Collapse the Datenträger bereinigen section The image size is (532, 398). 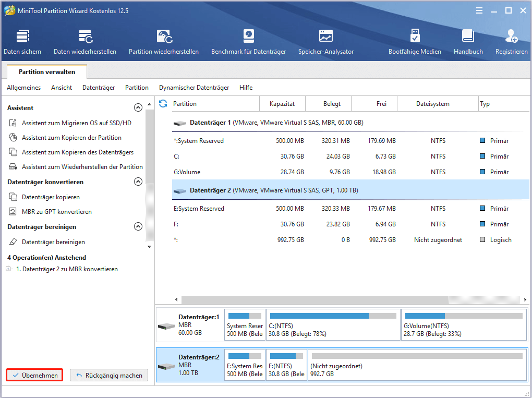(x=138, y=226)
